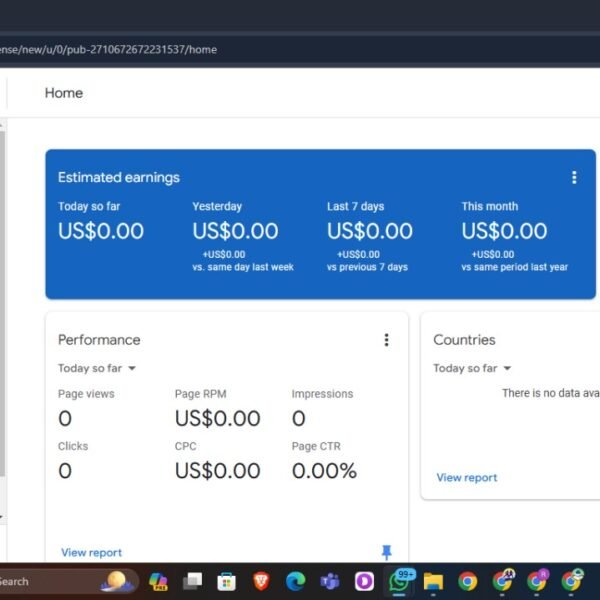Click 'vs previous 7 days' text
The width and height of the screenshot is (600, 600).
pyautogui.click(x=367, y=267)
